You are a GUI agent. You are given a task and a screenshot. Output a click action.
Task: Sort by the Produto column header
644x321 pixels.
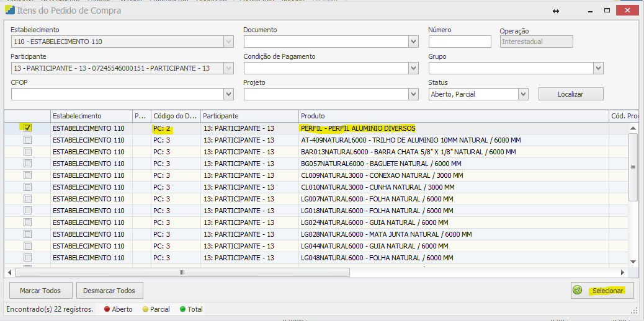pos(453,116)
